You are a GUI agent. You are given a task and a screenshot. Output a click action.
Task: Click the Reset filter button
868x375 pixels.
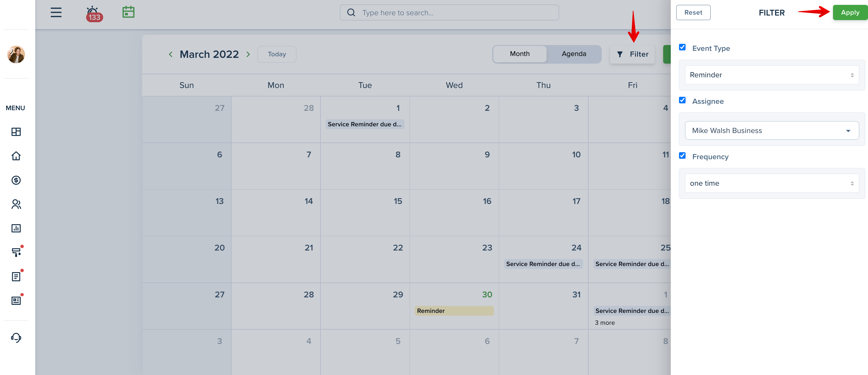coord(693,12)
